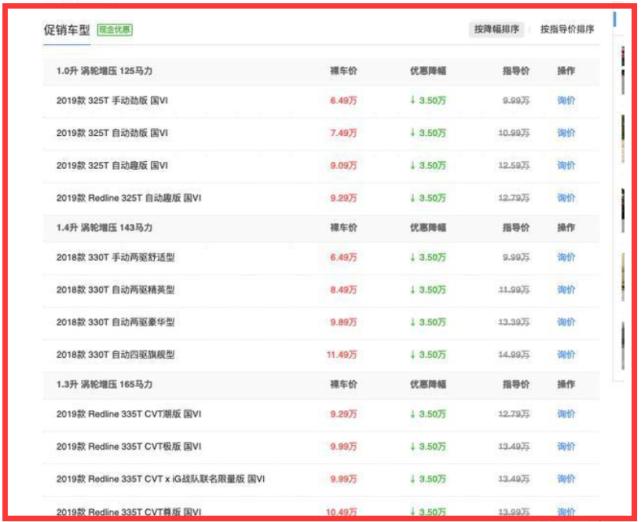Click price 6.49万 of 325T 手动劲版

tap(343, 101)
